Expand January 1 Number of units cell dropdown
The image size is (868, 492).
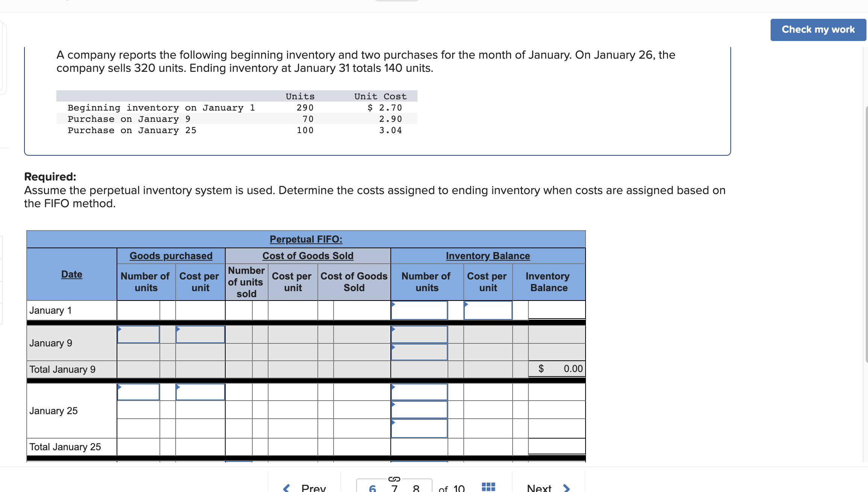pos(393,305)
